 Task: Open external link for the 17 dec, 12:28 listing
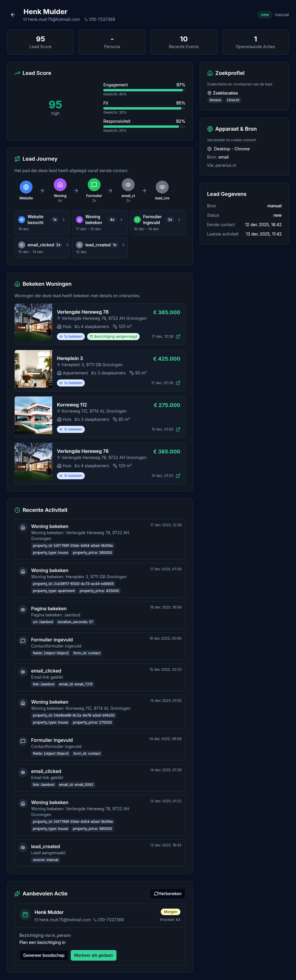pyautogui.click(x=178, y=337)
